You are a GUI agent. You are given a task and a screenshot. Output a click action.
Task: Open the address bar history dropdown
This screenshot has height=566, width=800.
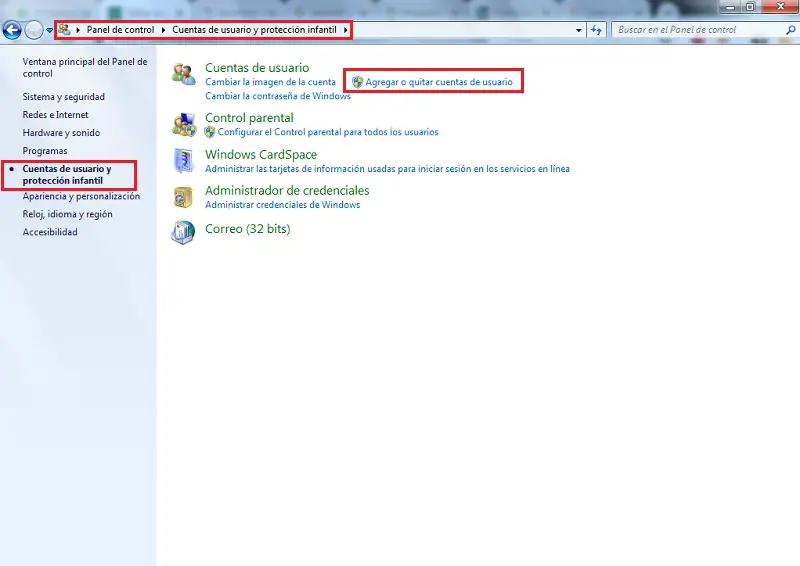coord(579,30)
